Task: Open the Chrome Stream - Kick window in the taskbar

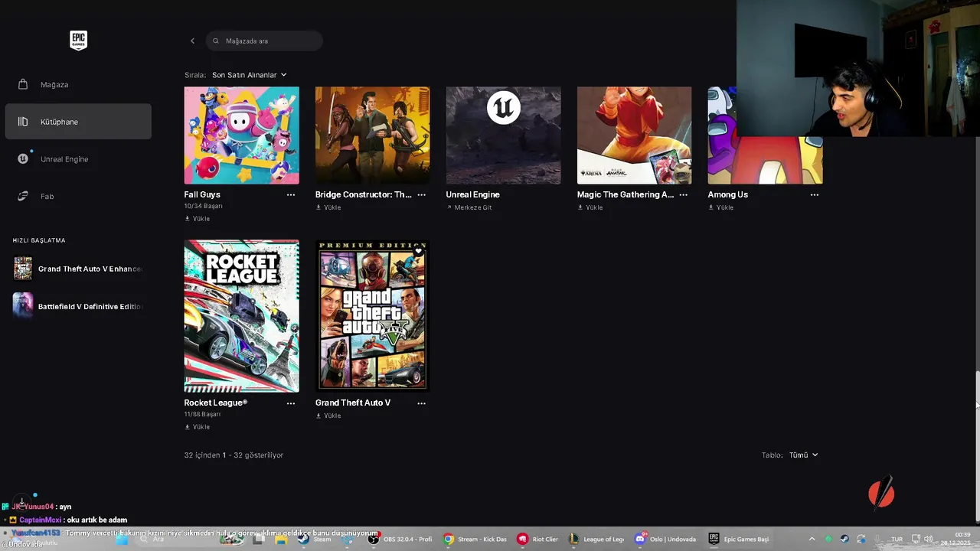Action: coord(475,539)
